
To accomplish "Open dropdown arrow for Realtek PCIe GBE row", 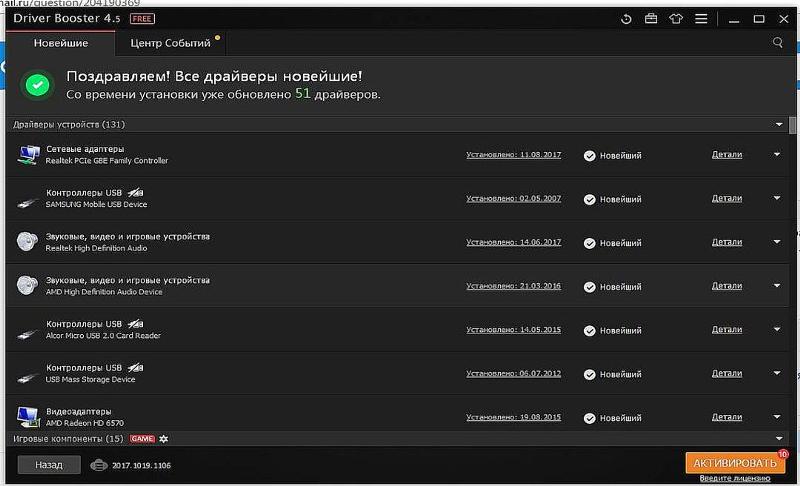I will [777, 154].
